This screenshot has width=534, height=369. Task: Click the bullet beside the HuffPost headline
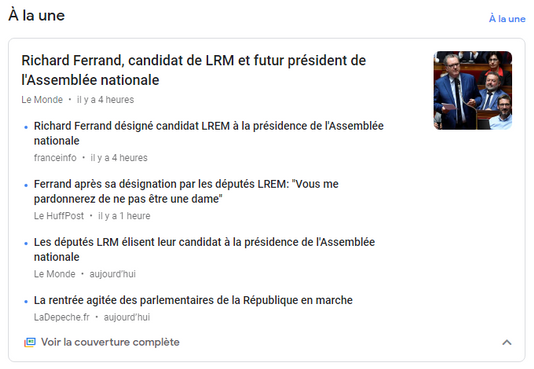26,186
